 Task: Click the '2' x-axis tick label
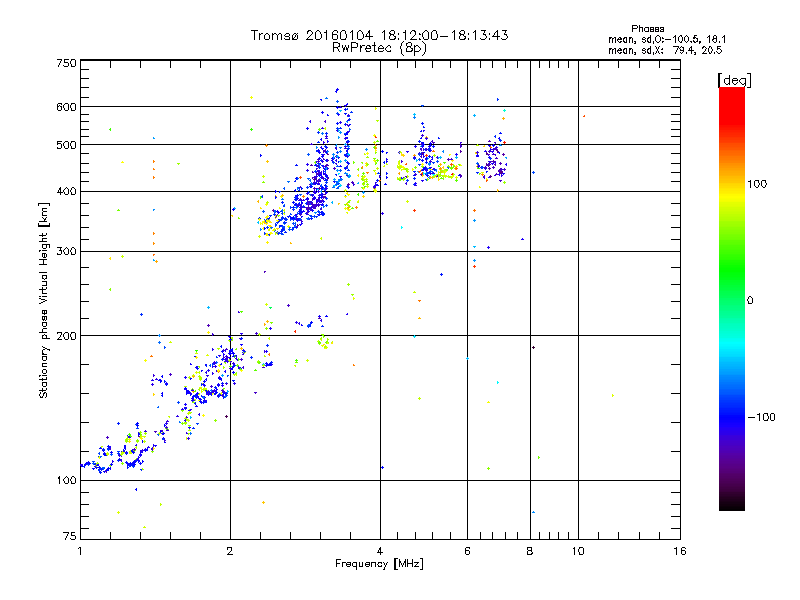click(x=230, y=551)
